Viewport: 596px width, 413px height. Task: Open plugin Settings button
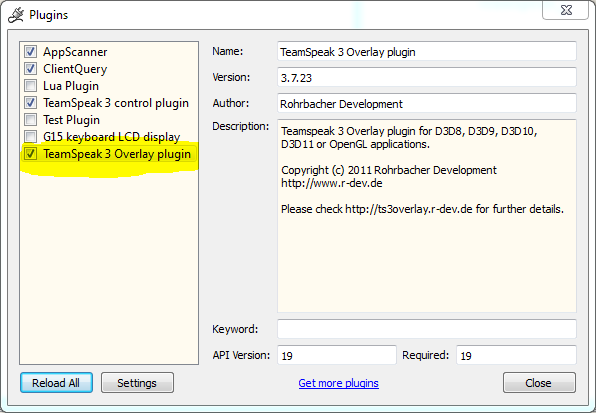coord(137,383)
